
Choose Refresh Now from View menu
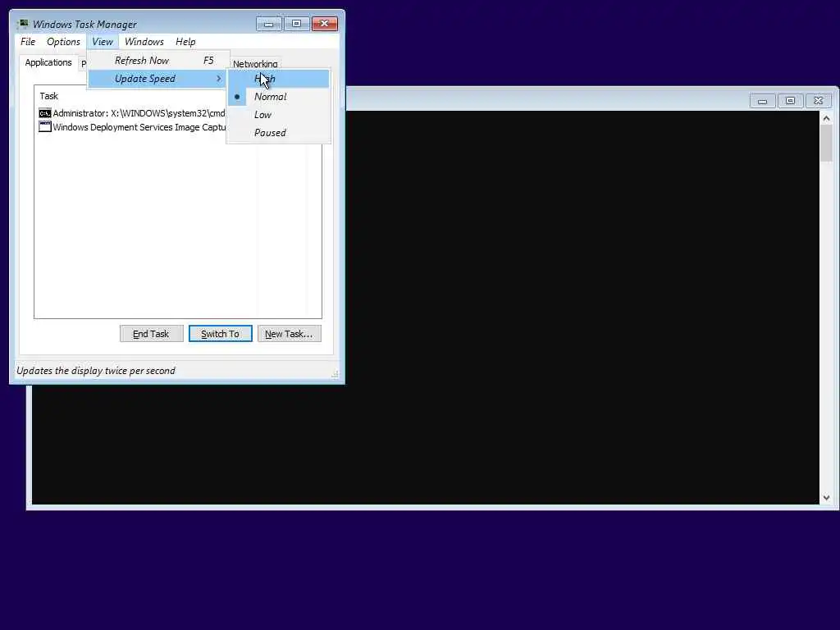tap(158, 61)
